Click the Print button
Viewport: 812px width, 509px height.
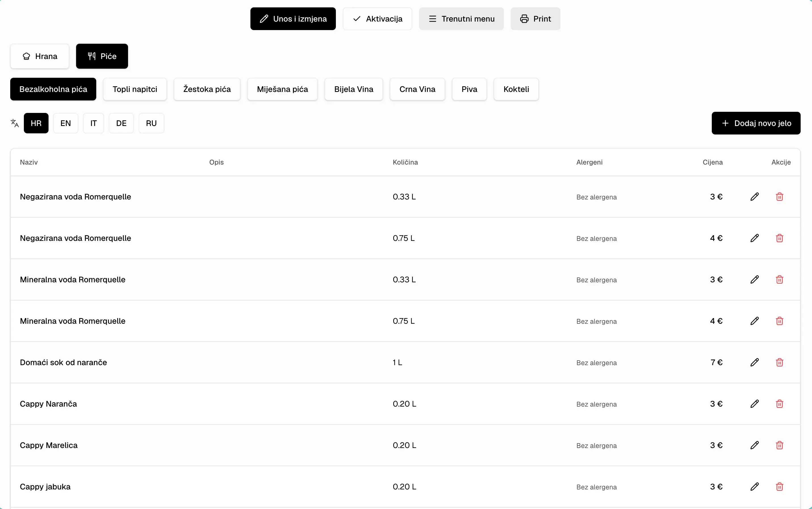click(535, 19)
